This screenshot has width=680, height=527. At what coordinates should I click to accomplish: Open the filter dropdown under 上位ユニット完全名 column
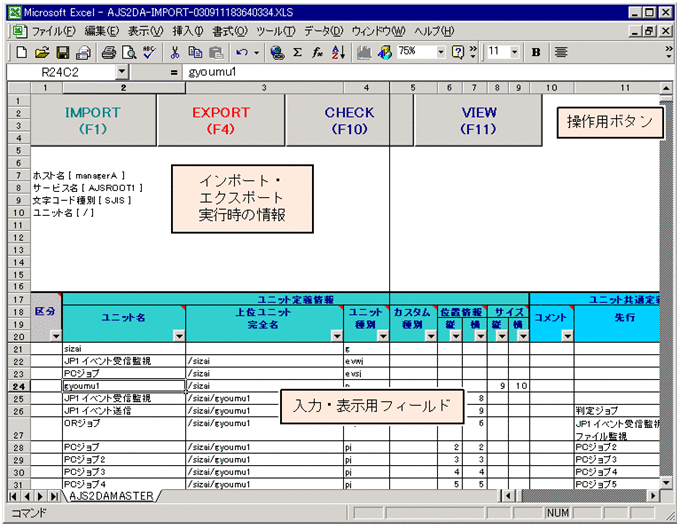pos(337,335)
